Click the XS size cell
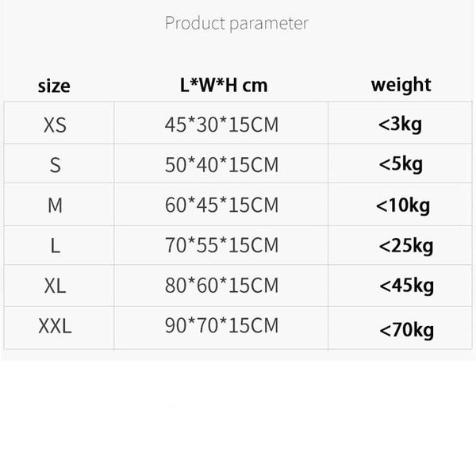This screenshot has height=476, width=476. (x=55, y=124)
